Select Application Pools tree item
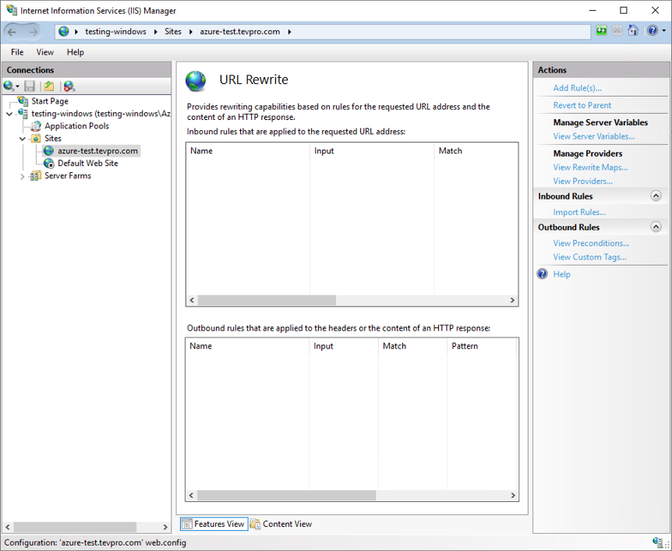Viewport: 672px width, 551px height. click(76, 126)
